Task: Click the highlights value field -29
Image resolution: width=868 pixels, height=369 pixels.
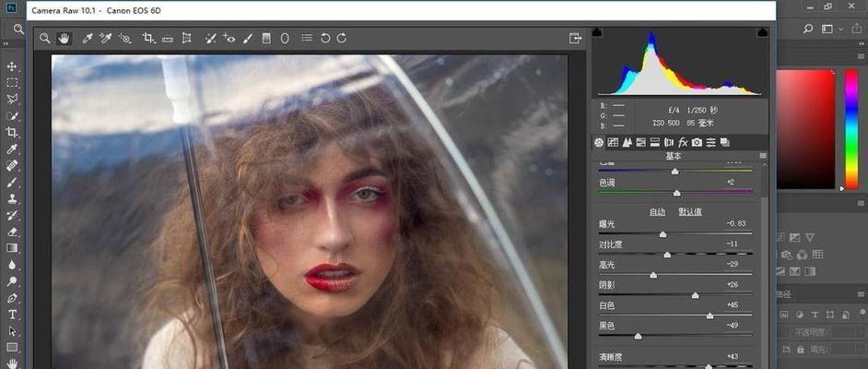Action: [732, 264]
